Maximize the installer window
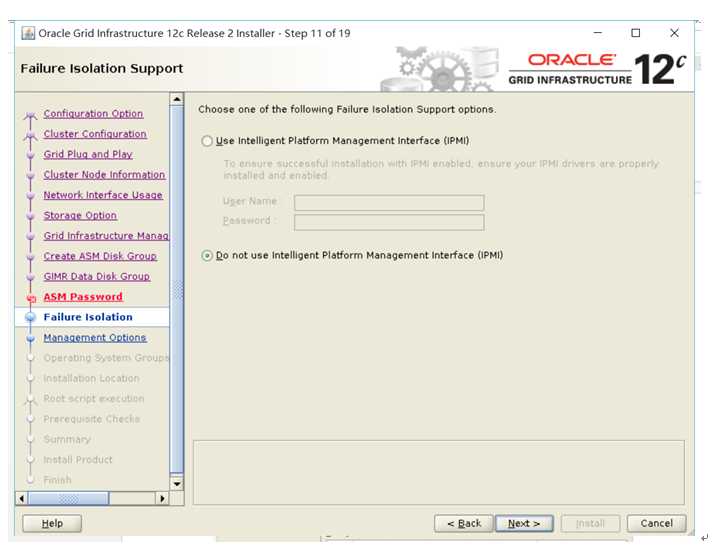 [x=636, y=33]
